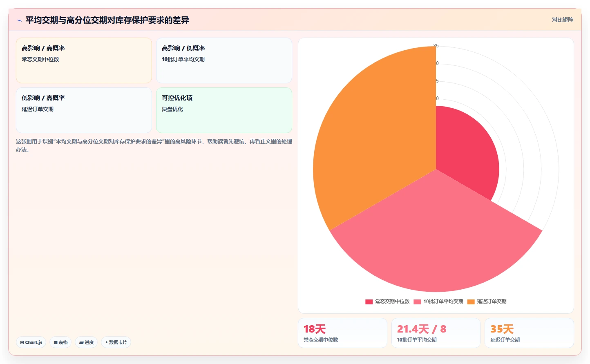Click the 表格 chip
The image size is (590, 364).
[x=60, y=342]
